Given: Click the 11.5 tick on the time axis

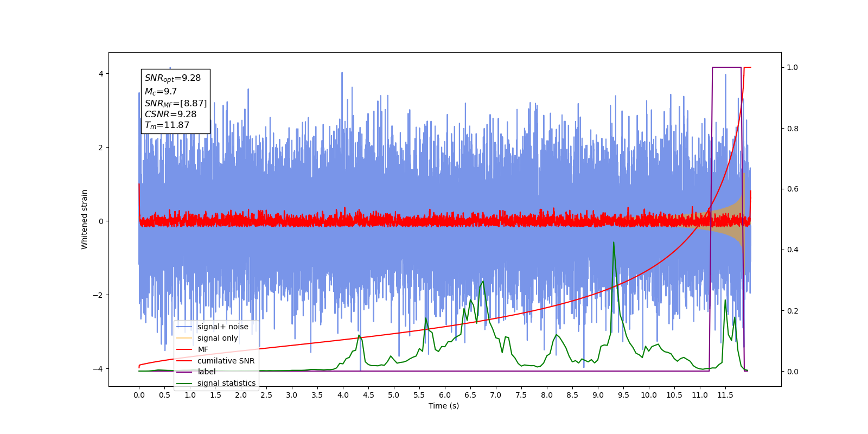Looking at the screenshot, I should tap(725, 395).
